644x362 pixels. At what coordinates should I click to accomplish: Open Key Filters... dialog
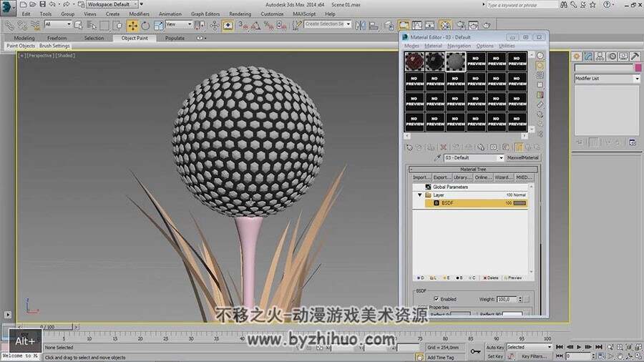[534, 357]
